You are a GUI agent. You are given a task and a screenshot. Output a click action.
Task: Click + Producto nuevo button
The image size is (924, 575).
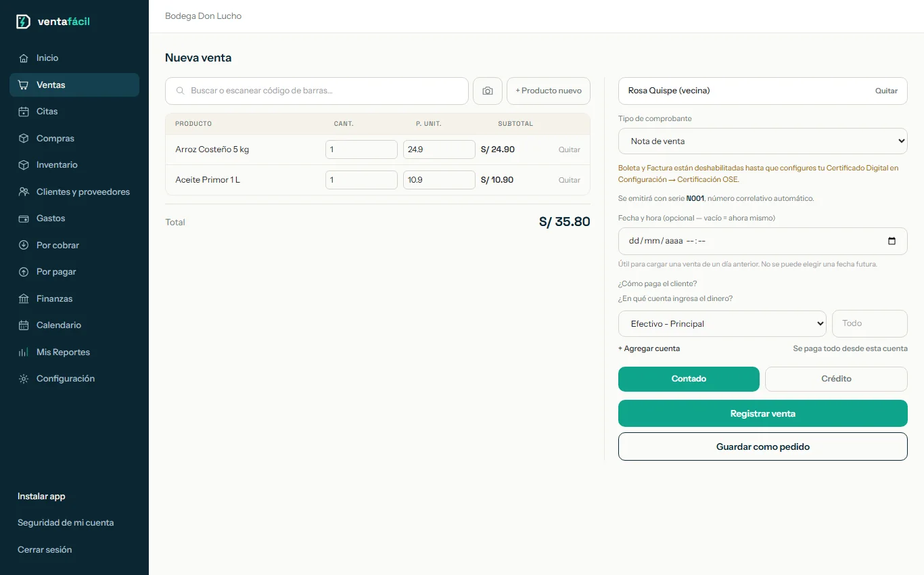pyautogui.click(x=549, y=91)
